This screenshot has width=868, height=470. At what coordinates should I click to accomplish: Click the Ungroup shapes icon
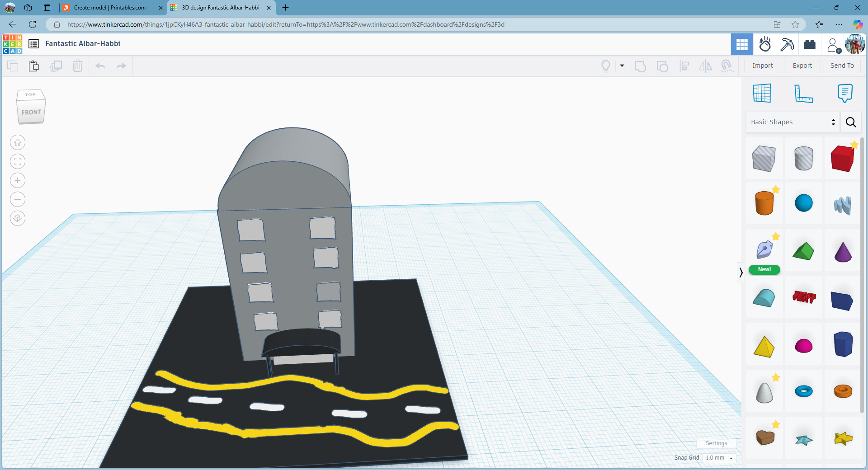point(662,66)
